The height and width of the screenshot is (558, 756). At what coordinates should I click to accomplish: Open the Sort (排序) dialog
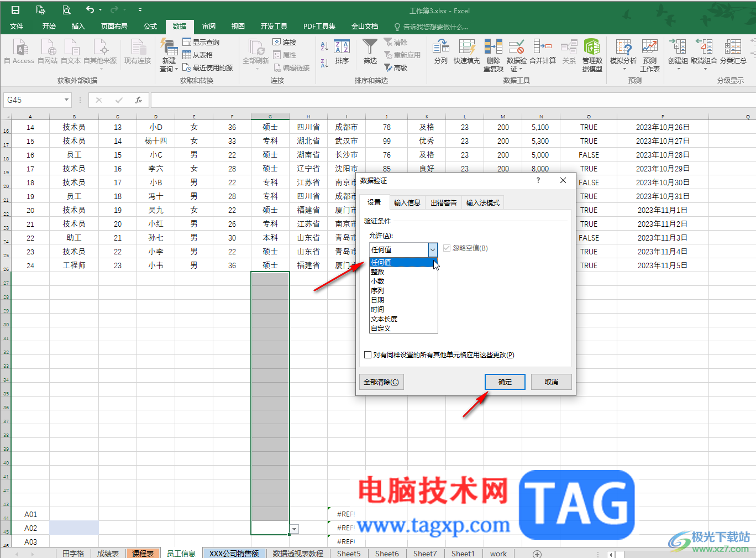pos(342,51)
